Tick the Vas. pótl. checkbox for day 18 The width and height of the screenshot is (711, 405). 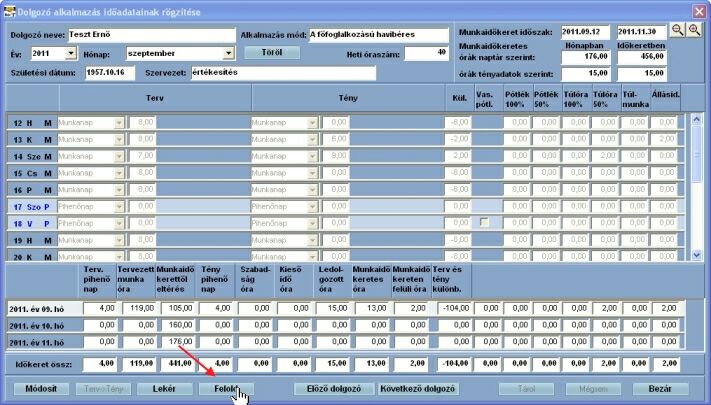484,222
